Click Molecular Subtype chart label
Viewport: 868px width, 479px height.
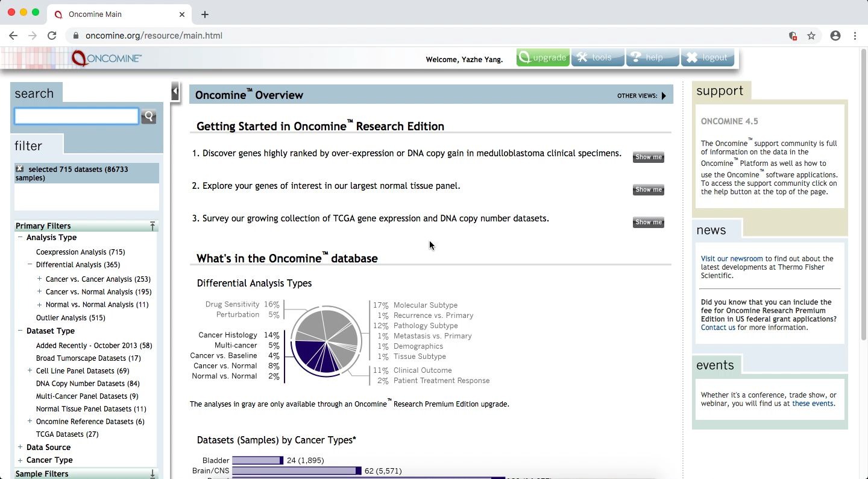pyautogui.click(x=426, y=305)
